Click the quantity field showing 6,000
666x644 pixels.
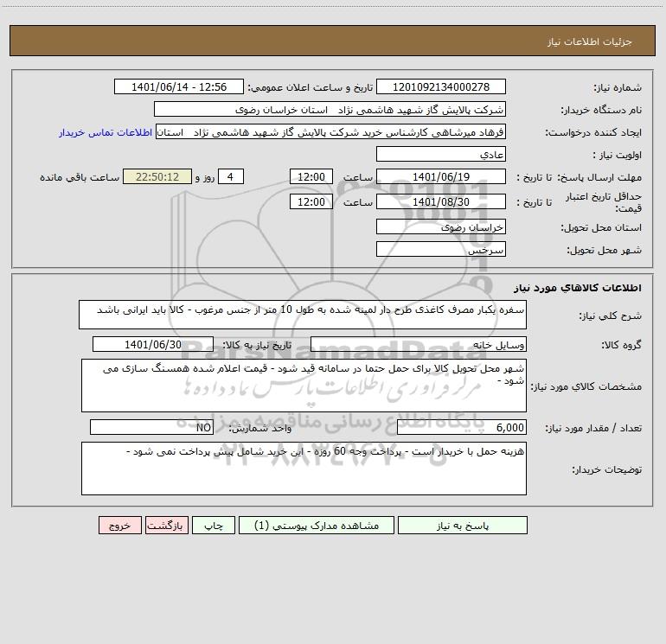(x=461, y=427)
